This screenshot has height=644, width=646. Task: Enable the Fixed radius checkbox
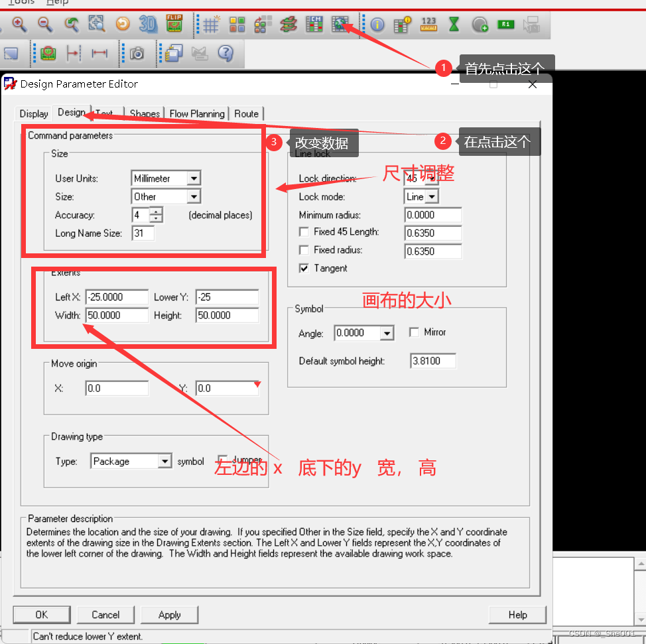click(x=304, y=250)
